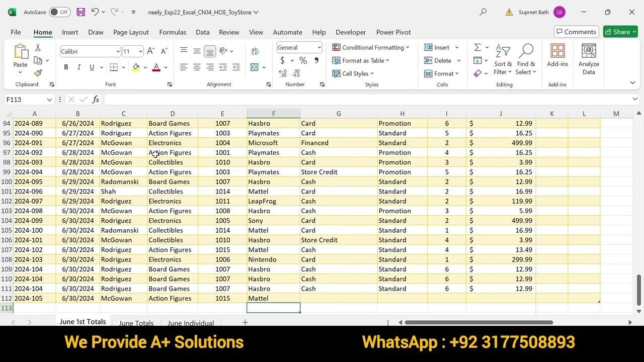Toggle Bold formatting
The image size is (644, 362).
pyautogui.click(x=66, y=67)
